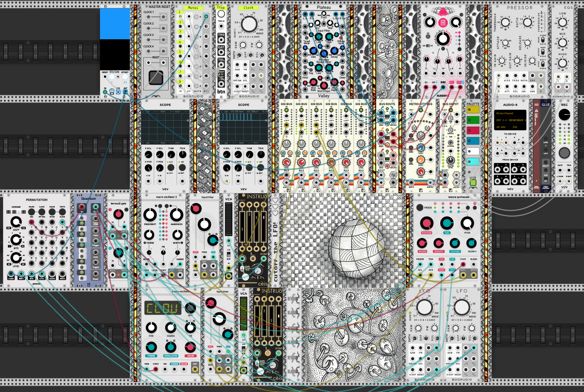Click the large knob on the left LFO
This screenshot has width=584, height=392.
pos(424,308)
